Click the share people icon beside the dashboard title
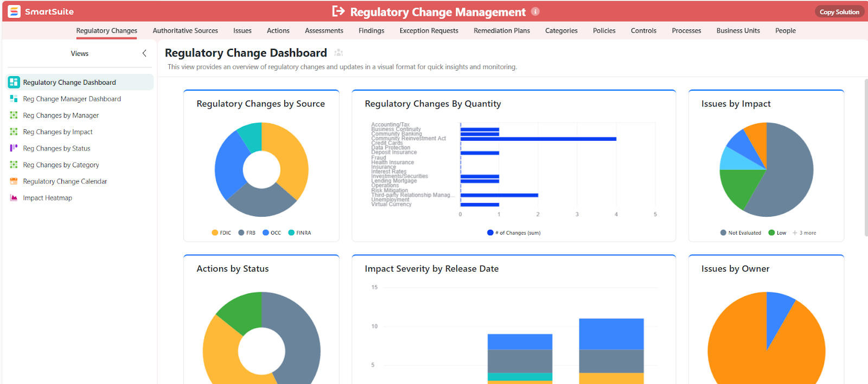The image size is (868, 384). pyautogui.click(x=339, y=53)
